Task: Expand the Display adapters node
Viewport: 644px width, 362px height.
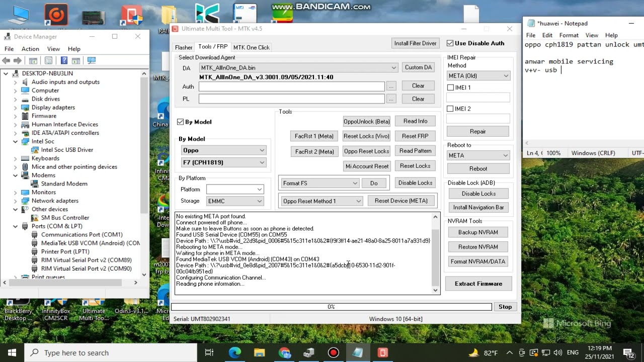Action: 16,108
